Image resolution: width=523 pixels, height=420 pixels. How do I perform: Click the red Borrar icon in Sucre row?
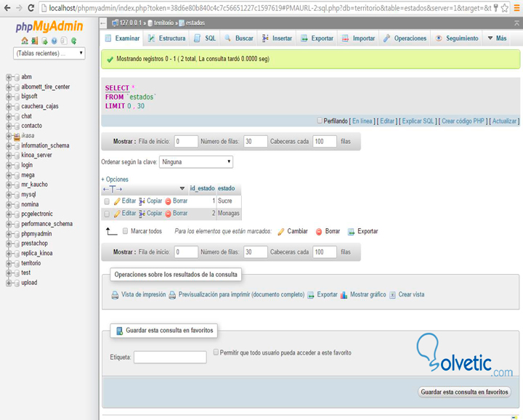[x=168, y=201]
